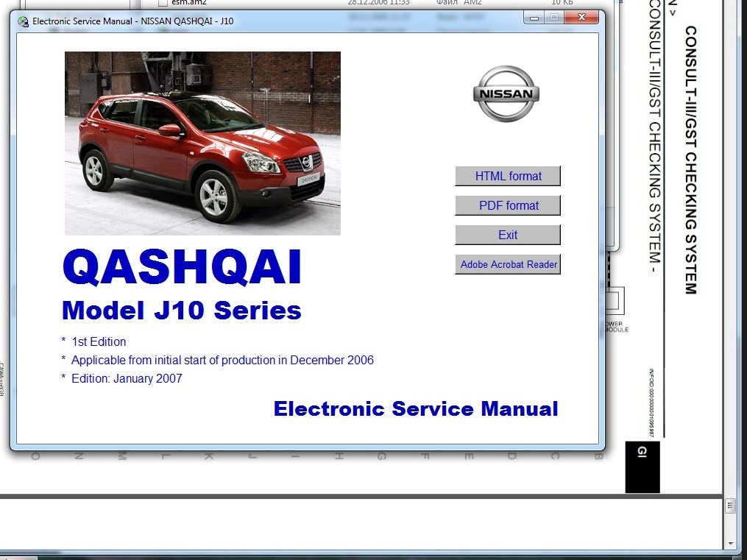Click the QASHQAI heading text
The image size is (747, 560).
[x=183, y=267]
